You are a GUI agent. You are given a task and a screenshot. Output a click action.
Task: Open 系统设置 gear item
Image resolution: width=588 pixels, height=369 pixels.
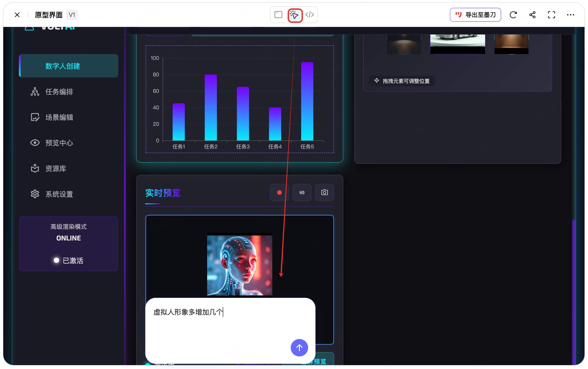[x=59, y=194]
